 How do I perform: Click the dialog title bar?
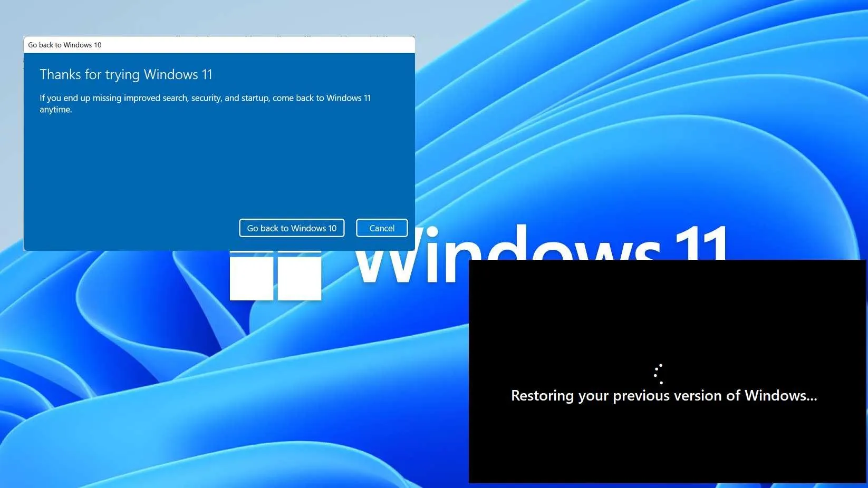point(219,45)
